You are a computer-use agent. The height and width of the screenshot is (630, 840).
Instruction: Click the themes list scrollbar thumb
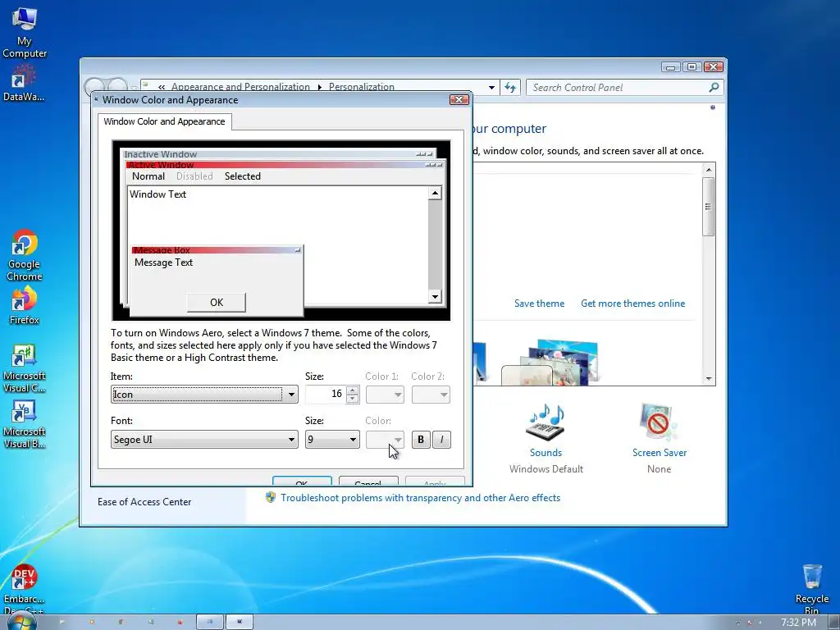click(708, 206)
